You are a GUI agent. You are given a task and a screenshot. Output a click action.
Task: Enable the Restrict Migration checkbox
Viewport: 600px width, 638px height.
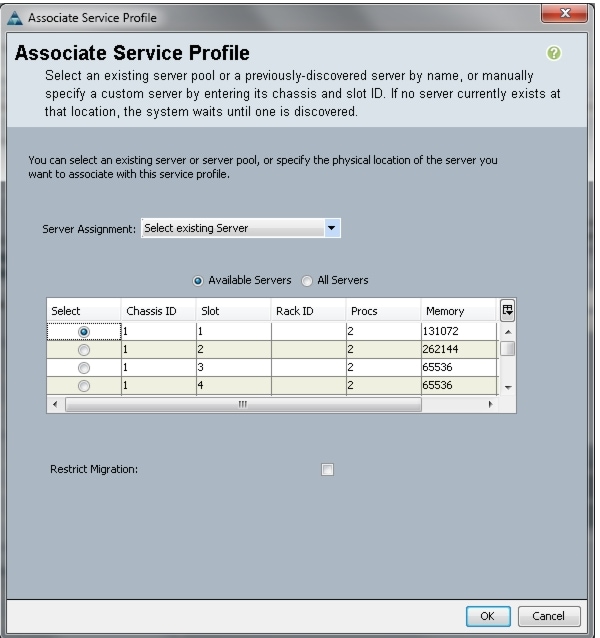pyautogui.click(x=327, y=469)
